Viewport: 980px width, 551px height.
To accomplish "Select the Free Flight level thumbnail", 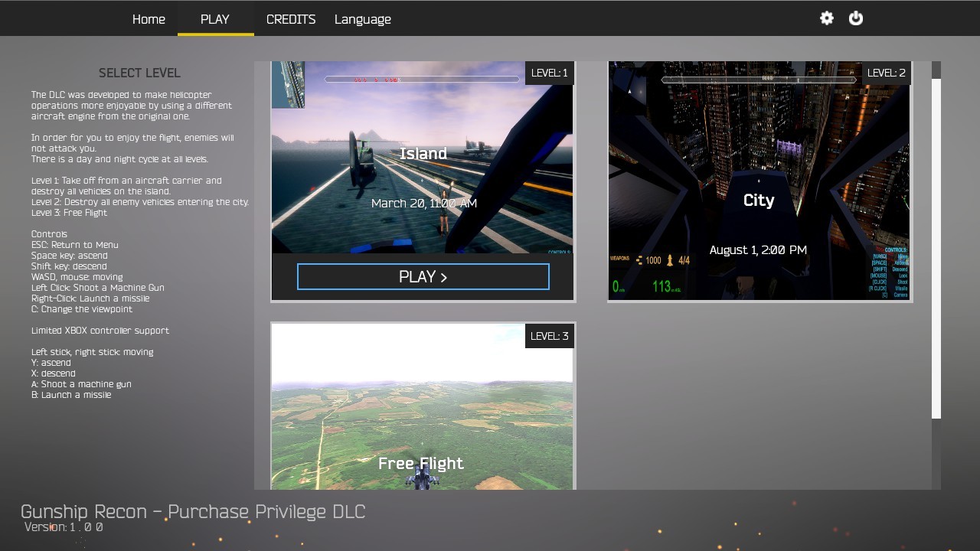I will pyautogui.click(x=423, y=406).
